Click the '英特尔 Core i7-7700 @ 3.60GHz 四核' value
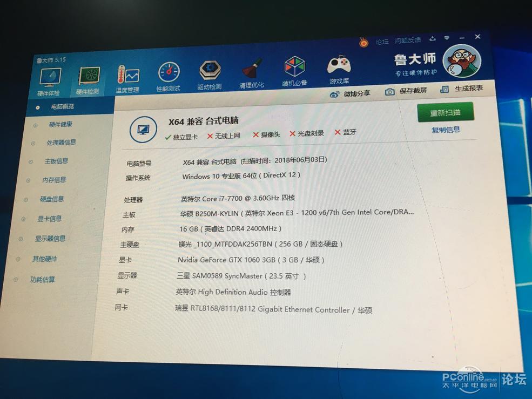Viewport: 532px width, 399px height. click(x=238, y=198)
